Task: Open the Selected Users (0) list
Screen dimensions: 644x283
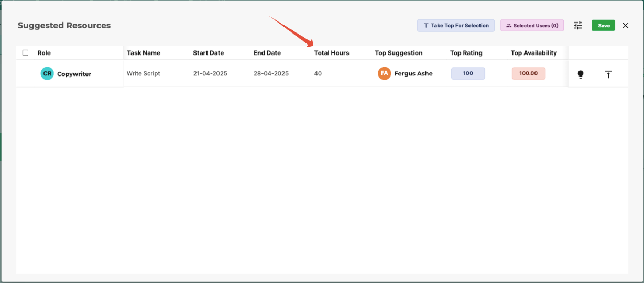Action: (532, 25)
